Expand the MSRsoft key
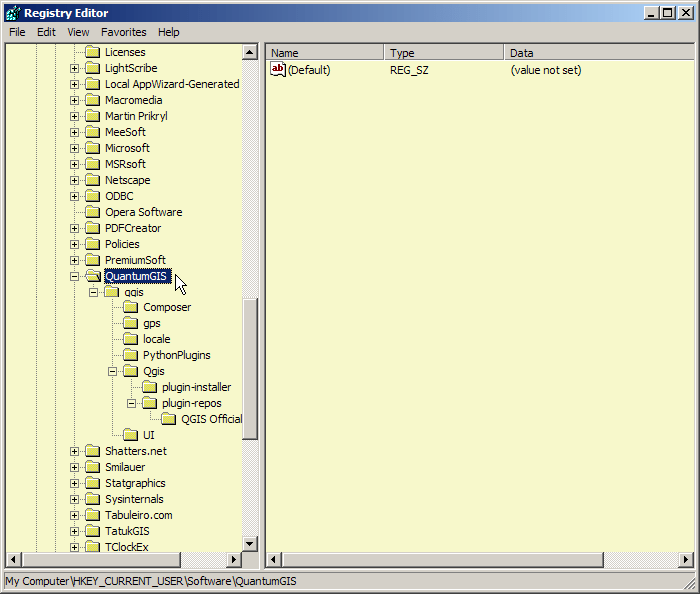 click(74, 165)
